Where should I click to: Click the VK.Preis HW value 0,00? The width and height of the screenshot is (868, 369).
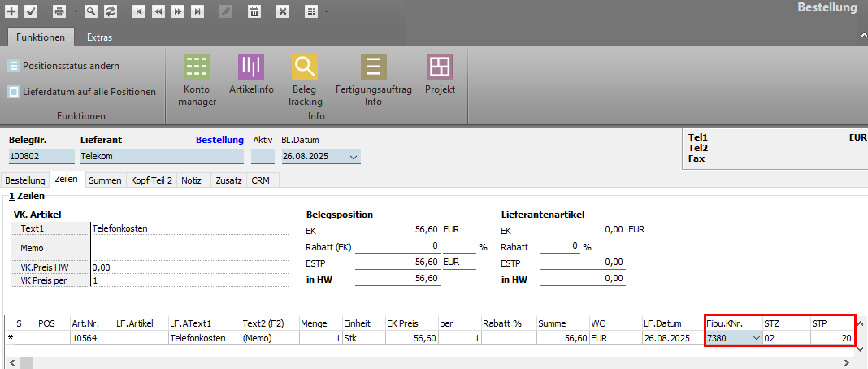click(x=189, y=267)
